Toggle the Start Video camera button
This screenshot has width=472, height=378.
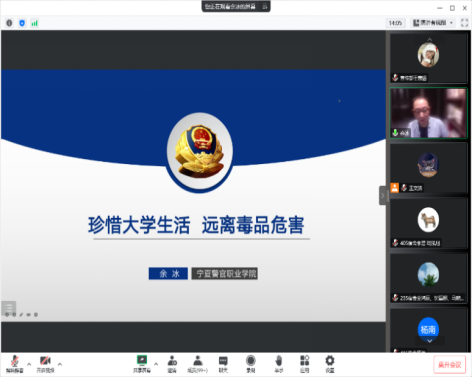(45, 364)
